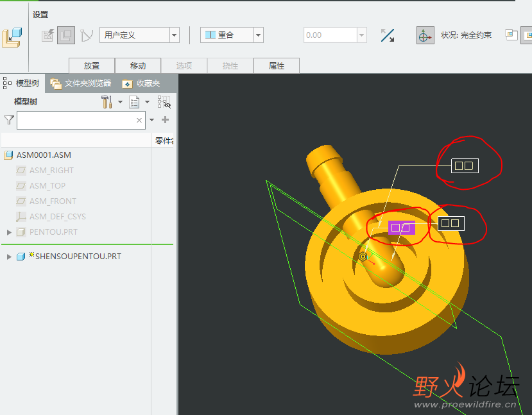Screen dimensions: 532x415
Task: Click the 0.00 offset value field
Action: (330, 35)
